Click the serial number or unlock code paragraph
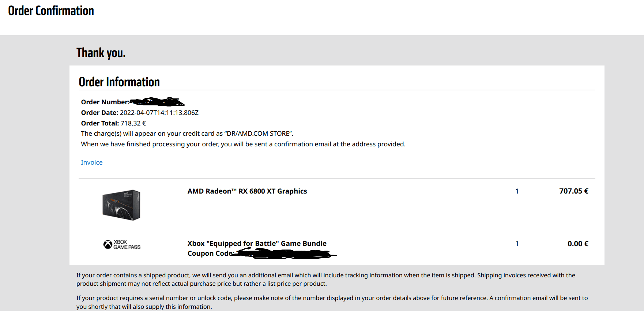The width and height of the screenshot is (644, 311). tap(332, 302)
